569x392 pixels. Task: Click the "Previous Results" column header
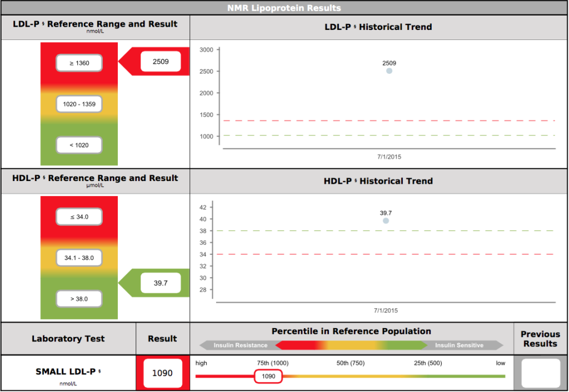coord(540,339)
